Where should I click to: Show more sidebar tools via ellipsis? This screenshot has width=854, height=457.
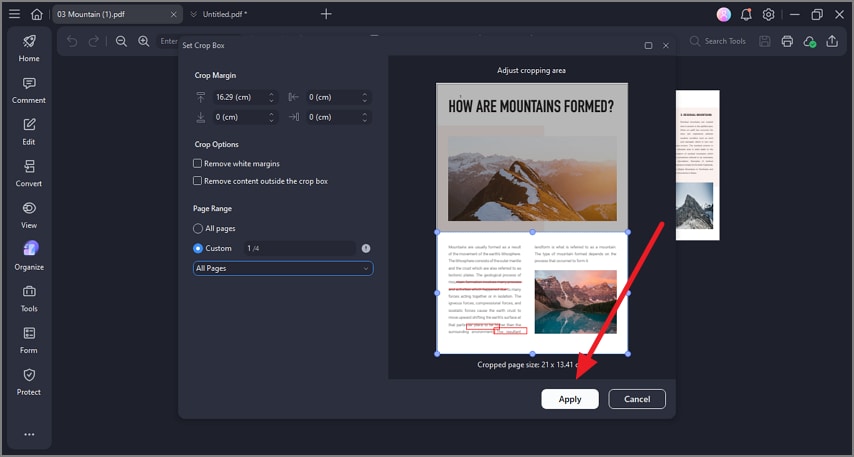point(29,434)
